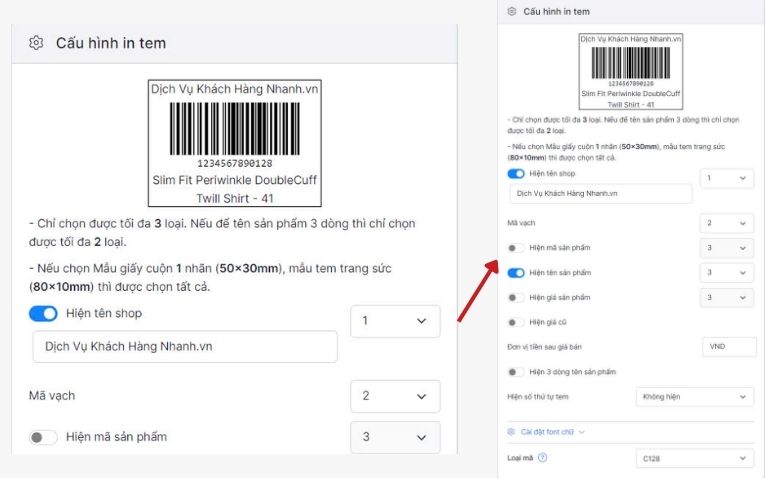Enable Hiện mã sản phẩm in the small panel

click(x=516, y=248)
